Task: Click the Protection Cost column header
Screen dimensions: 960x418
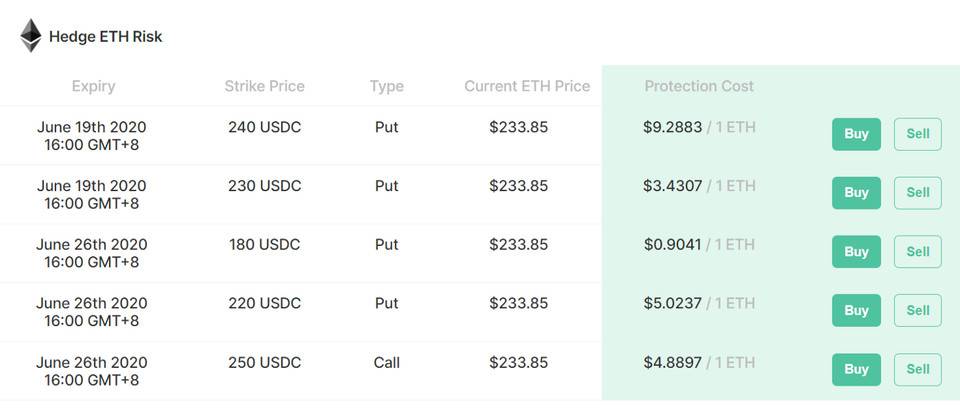Action: tap(699, 86)
